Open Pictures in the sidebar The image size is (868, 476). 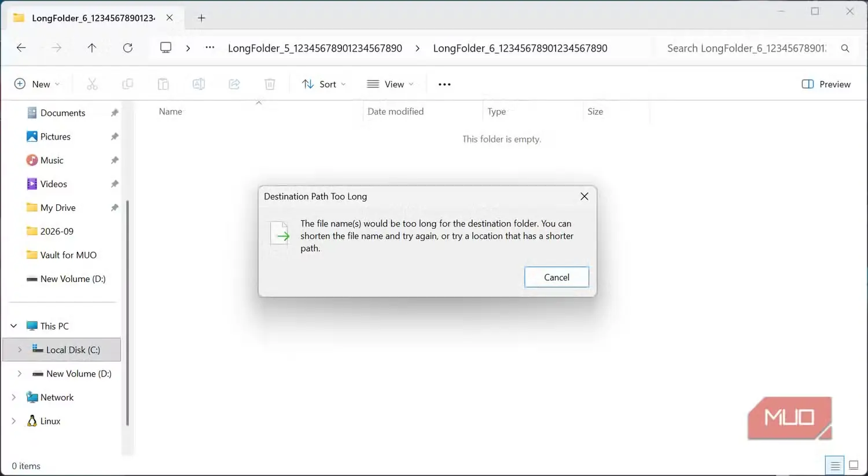[x=56, y=137]
